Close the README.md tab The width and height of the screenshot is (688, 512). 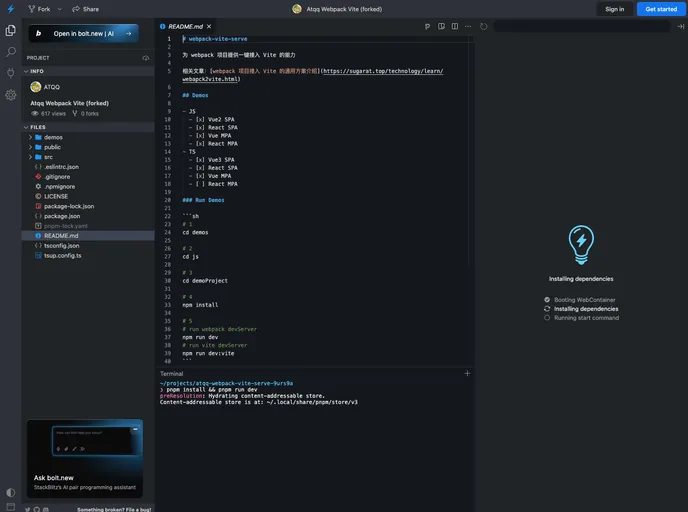(x=209, y=26)
